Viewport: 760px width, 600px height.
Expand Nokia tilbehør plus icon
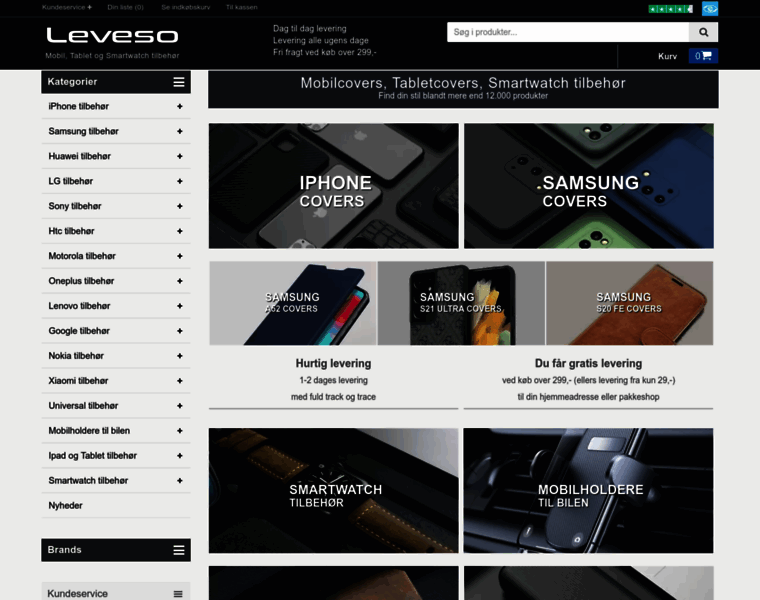tap(180, 356)
